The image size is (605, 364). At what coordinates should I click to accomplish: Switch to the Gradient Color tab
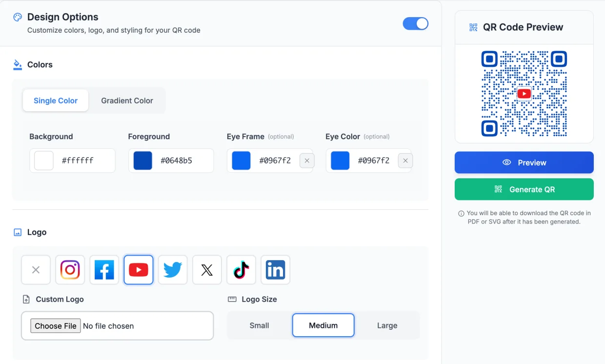[x=127, y=101]
